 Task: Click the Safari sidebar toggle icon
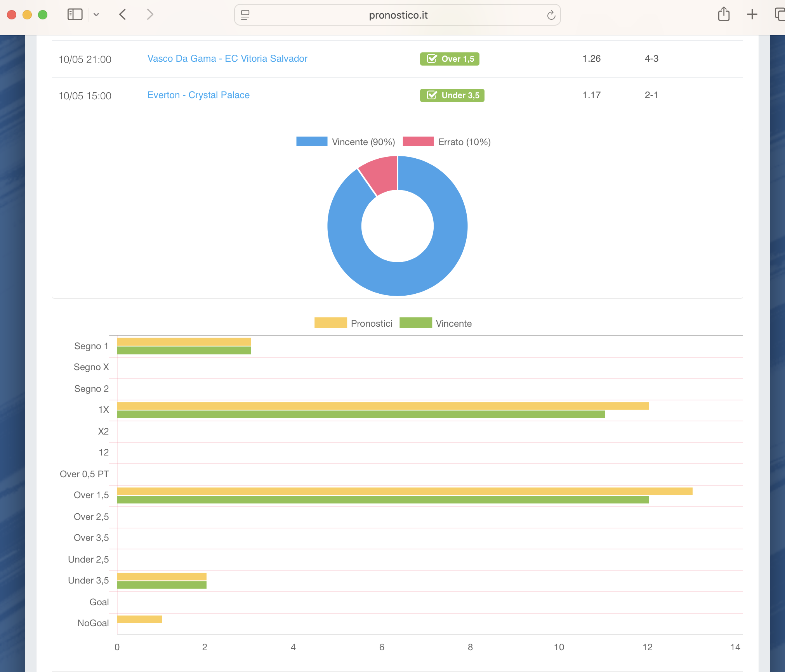(75, 15)
